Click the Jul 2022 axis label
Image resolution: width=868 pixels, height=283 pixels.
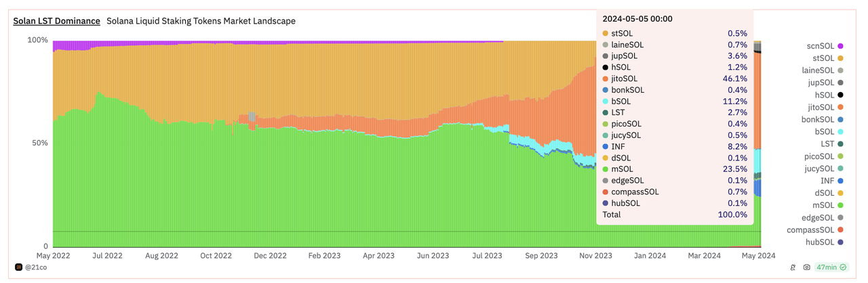coord(108,256)
